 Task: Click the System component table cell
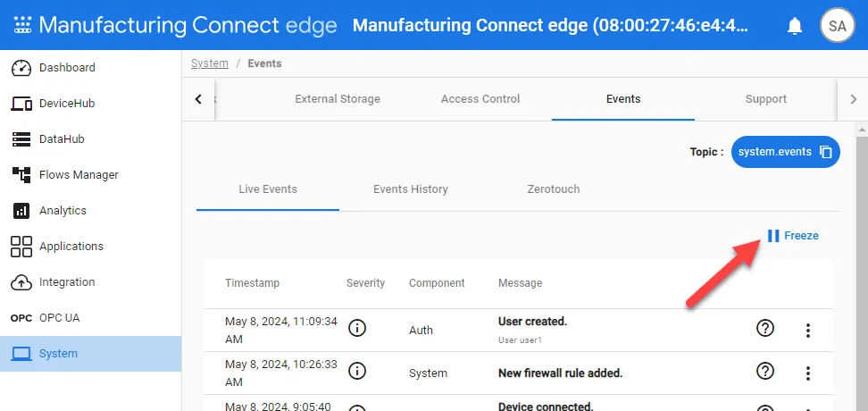428,373
